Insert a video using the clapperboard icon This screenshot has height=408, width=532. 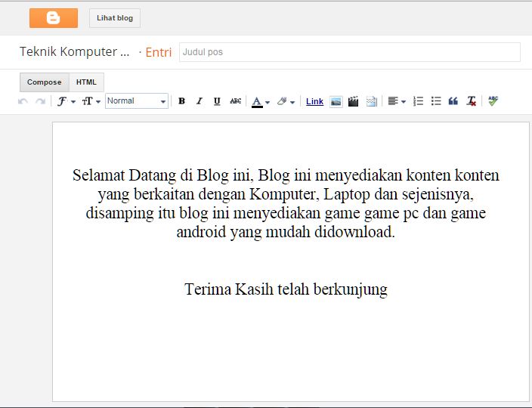click(353, 101)
